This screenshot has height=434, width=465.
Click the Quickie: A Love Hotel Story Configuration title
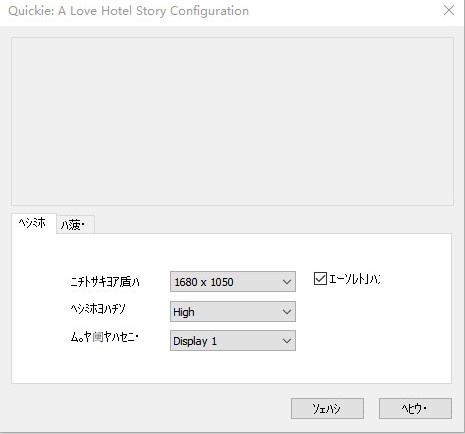[x=128, y=11]
